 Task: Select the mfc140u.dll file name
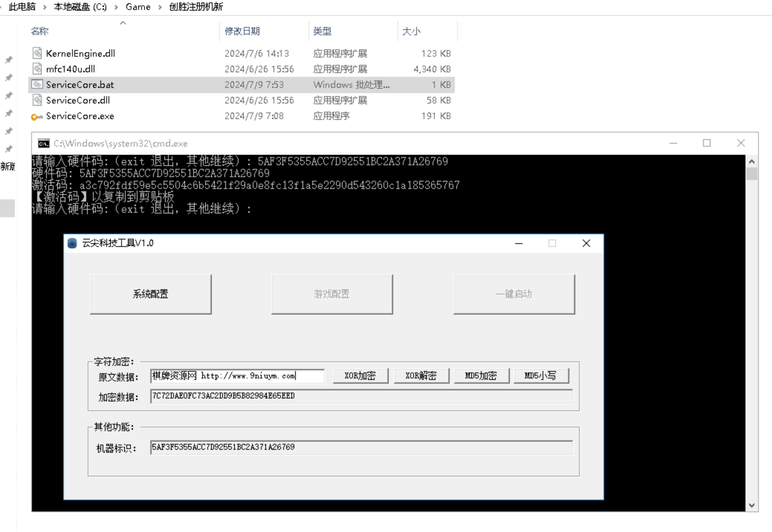tap(70, 69)
